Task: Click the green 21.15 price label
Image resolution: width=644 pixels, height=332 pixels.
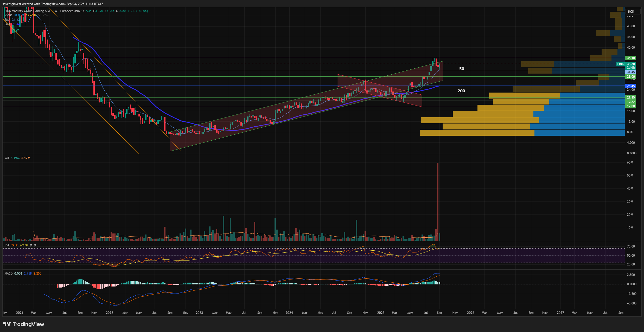Action: 631,97
